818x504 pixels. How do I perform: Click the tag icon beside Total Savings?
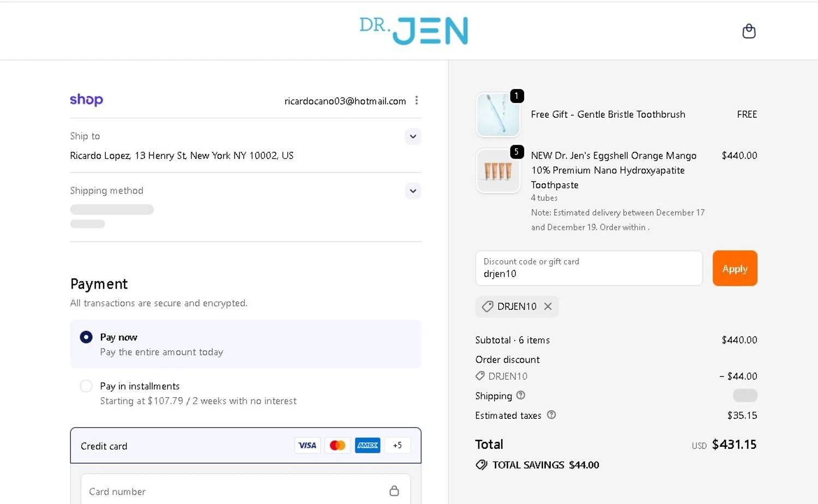pos(482,465)
